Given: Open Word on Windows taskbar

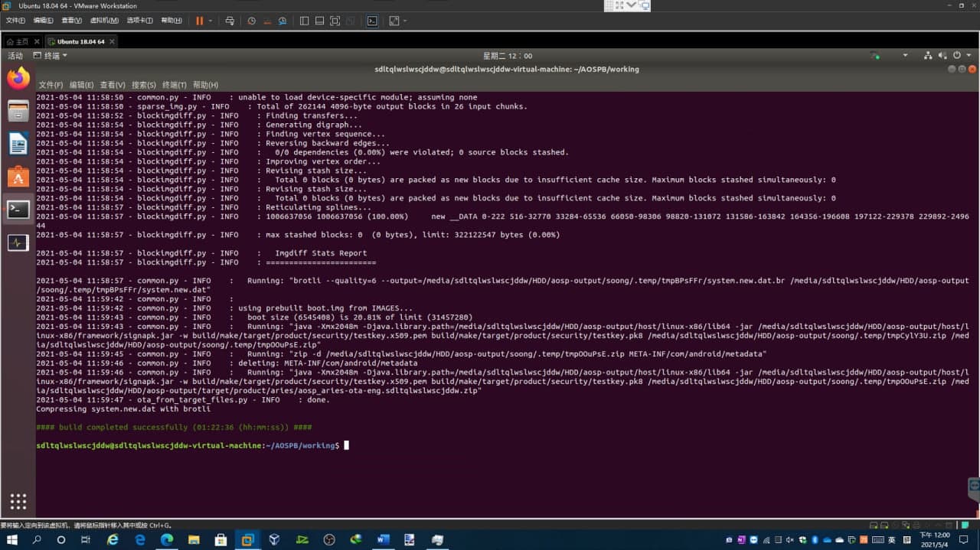Looking at the screenshot, I should pos(383,539).
